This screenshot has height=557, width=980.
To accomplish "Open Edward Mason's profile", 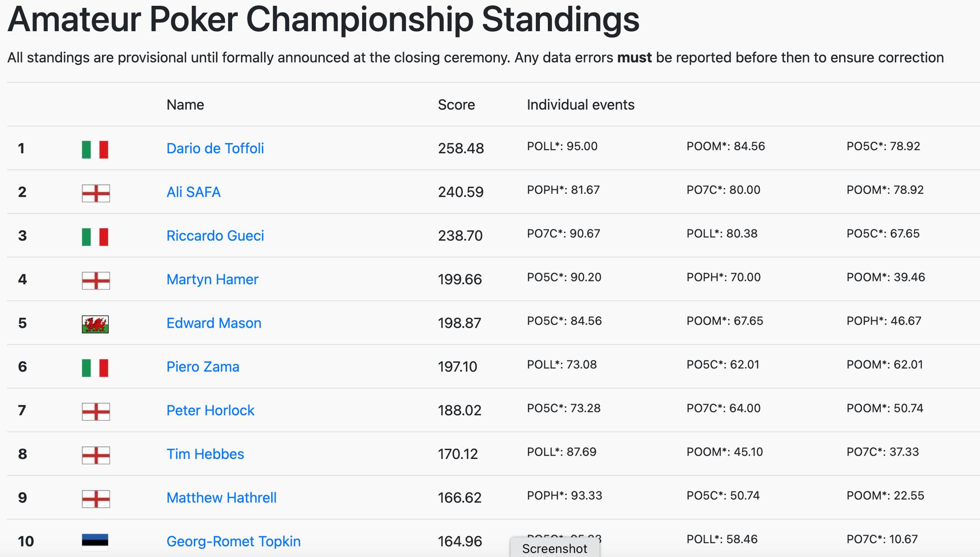I will [214, 323].
